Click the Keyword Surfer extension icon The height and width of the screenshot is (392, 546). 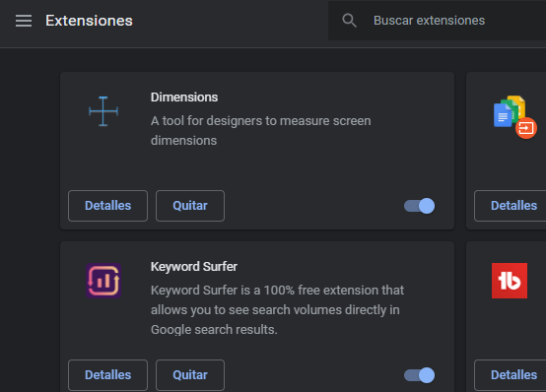click(103, 281)
